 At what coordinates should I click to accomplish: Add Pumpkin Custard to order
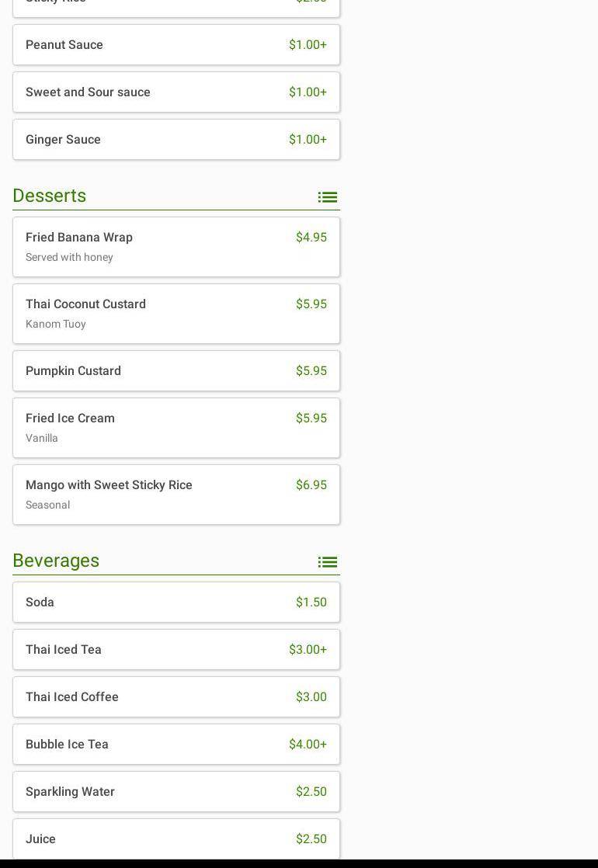click(176, 371)
